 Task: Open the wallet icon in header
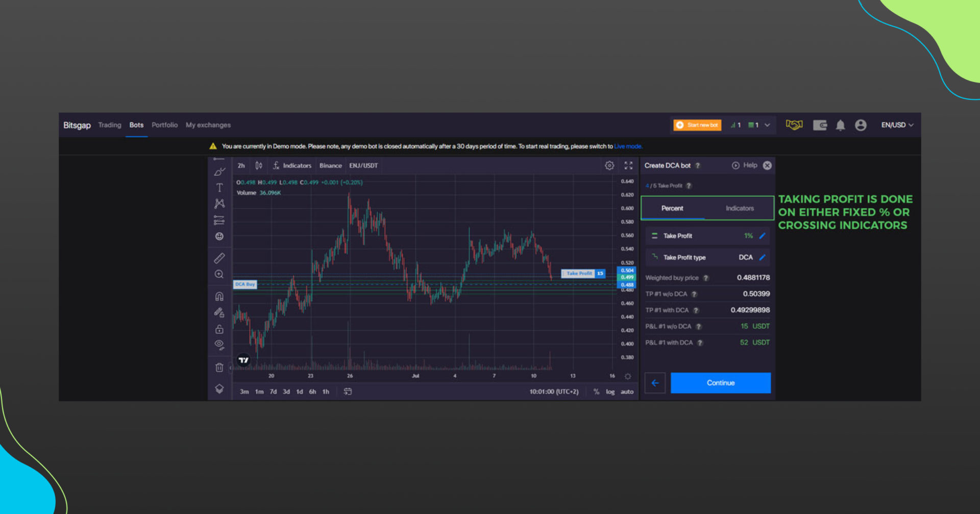point(820,125)
